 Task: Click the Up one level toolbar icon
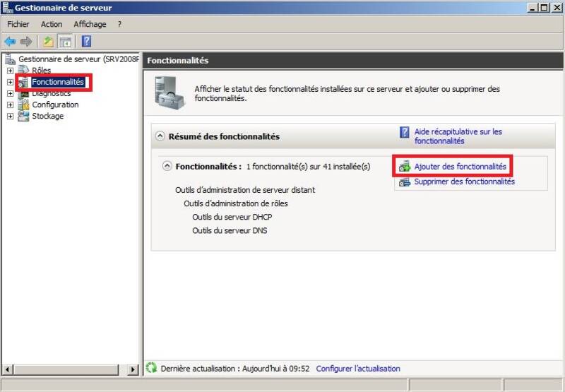[x=48, y=42]
